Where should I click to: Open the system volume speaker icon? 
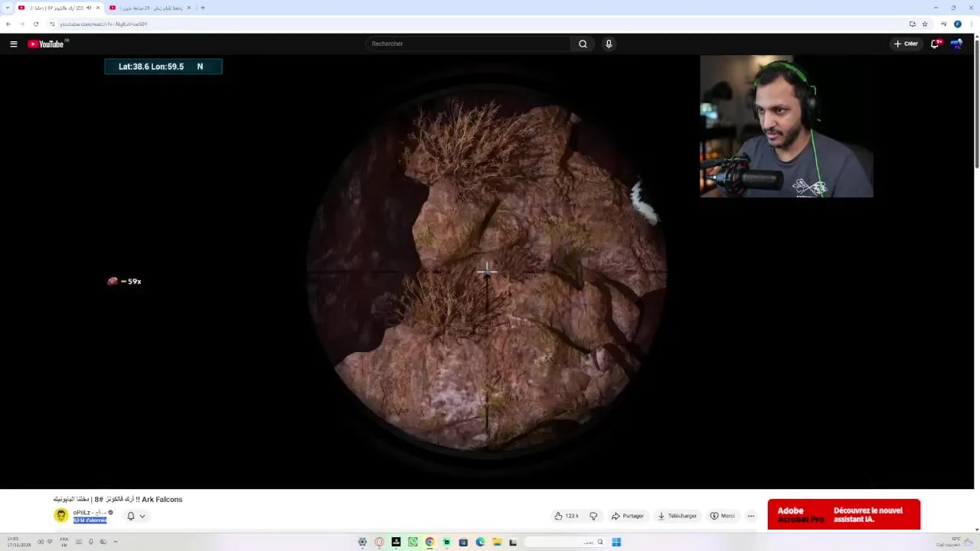point(41,542)
